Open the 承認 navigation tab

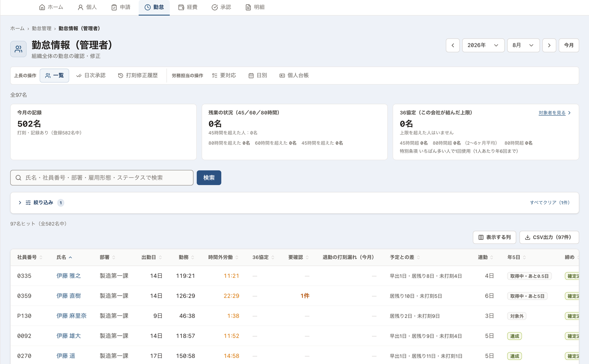[x=222, y=7]
